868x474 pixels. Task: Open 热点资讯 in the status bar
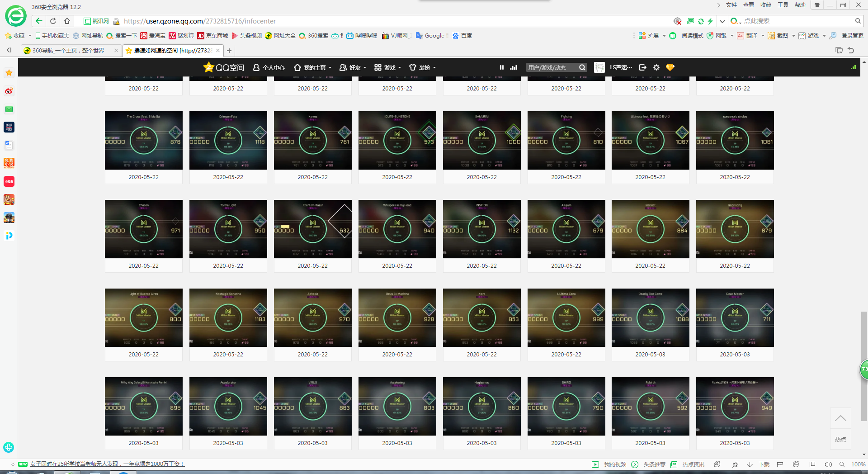[x=688, y=464]
